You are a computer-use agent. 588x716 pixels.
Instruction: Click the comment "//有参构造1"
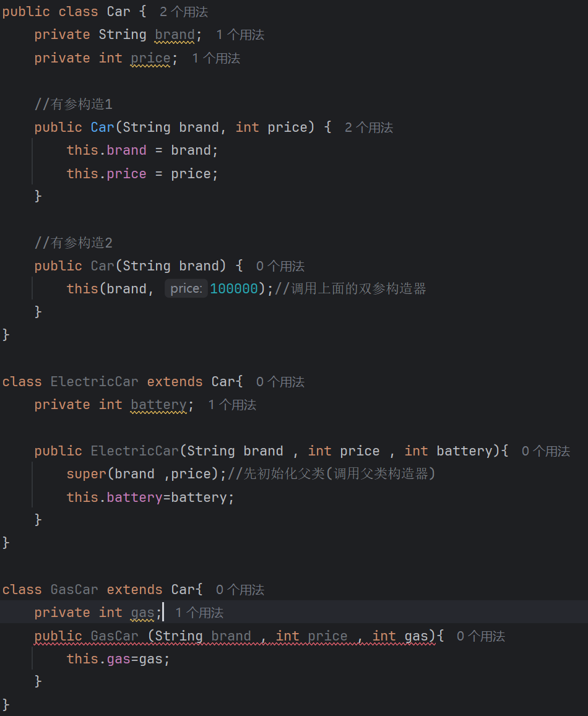point(74,104)
